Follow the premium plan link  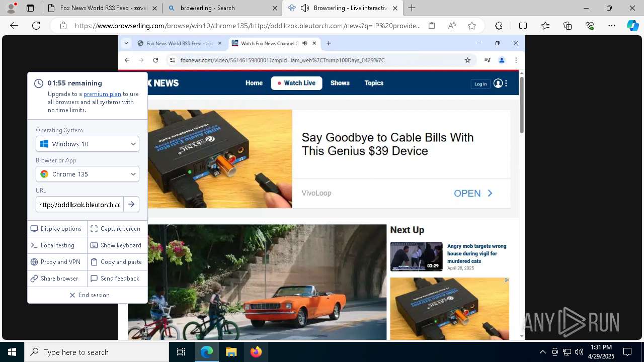[102, 94]
